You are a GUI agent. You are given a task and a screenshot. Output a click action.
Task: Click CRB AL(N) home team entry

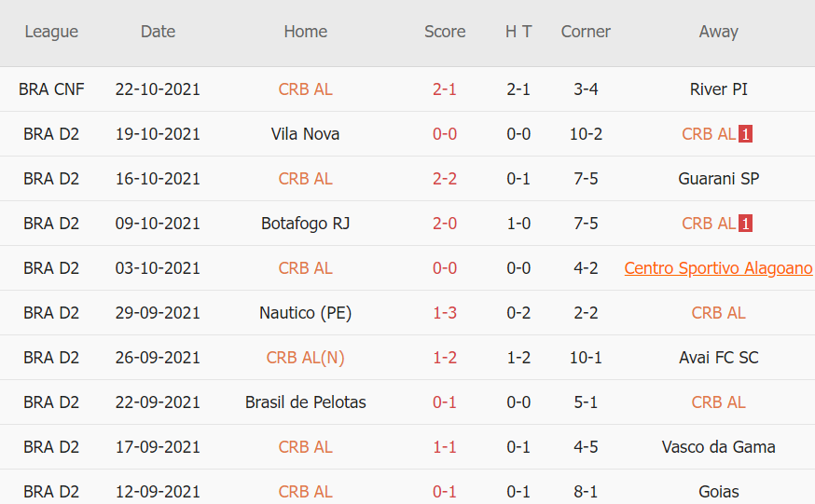coord(305,358)
